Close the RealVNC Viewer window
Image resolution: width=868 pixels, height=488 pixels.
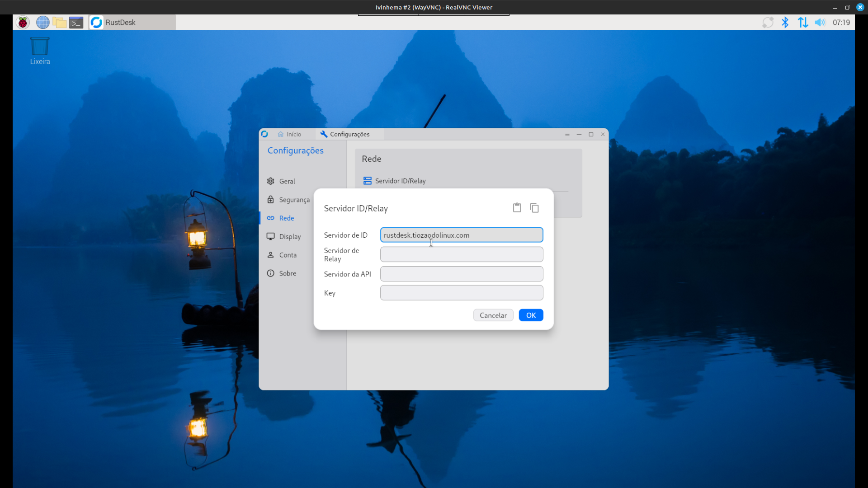(860, 7)
